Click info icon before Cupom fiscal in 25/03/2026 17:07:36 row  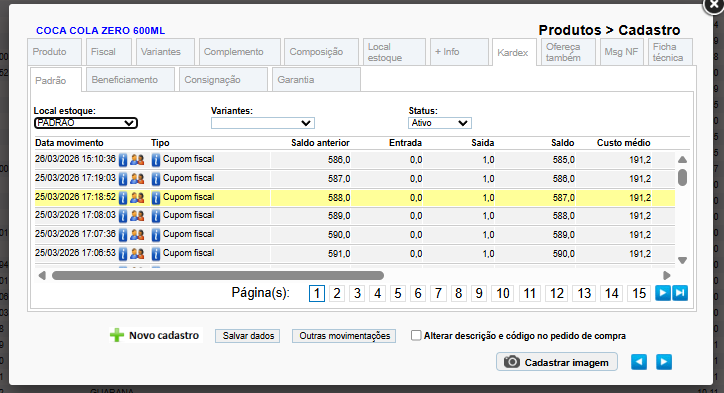coord(156,235)
